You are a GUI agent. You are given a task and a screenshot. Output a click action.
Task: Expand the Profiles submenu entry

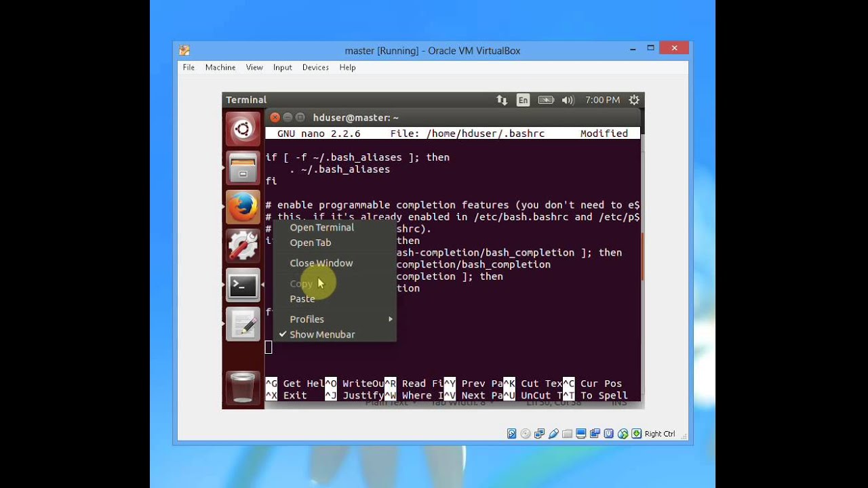tap(335, 319)
